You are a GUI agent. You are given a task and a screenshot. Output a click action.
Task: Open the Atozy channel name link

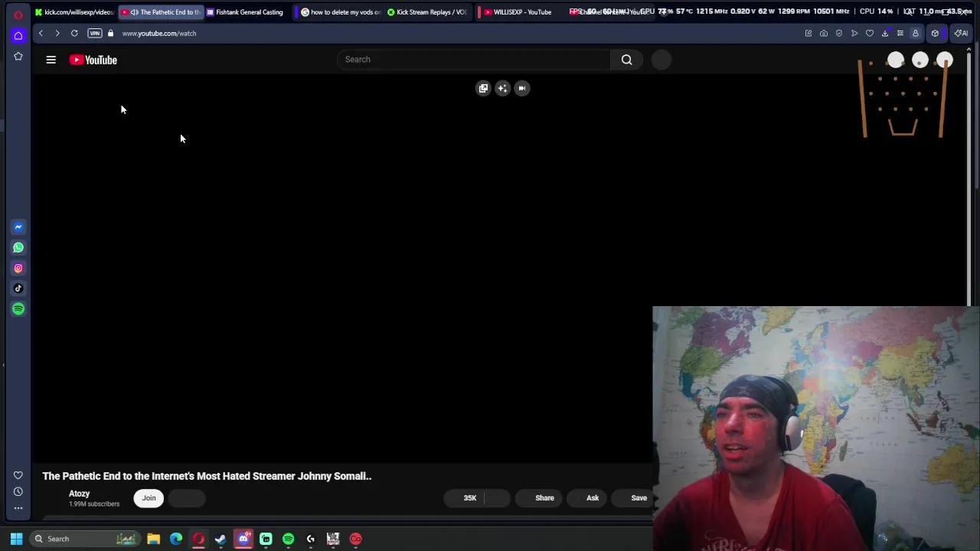[x=80, y=494]
